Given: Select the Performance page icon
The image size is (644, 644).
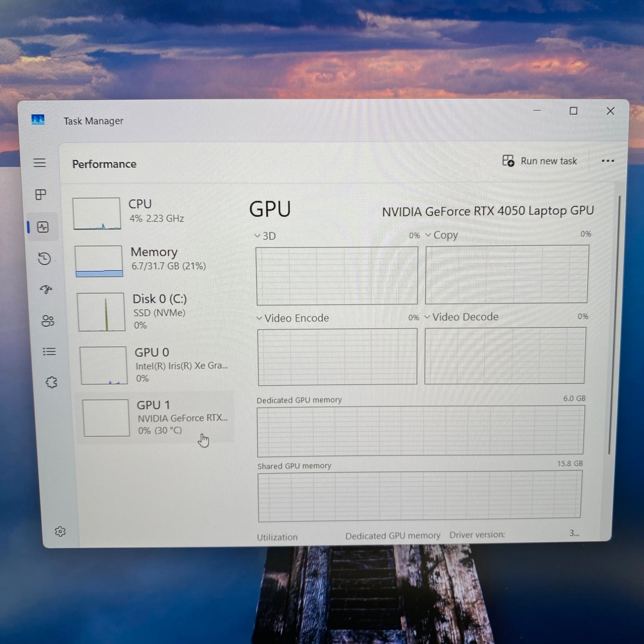Looking at the screenshot, I should pyautogui.click(x=43, y=227).
